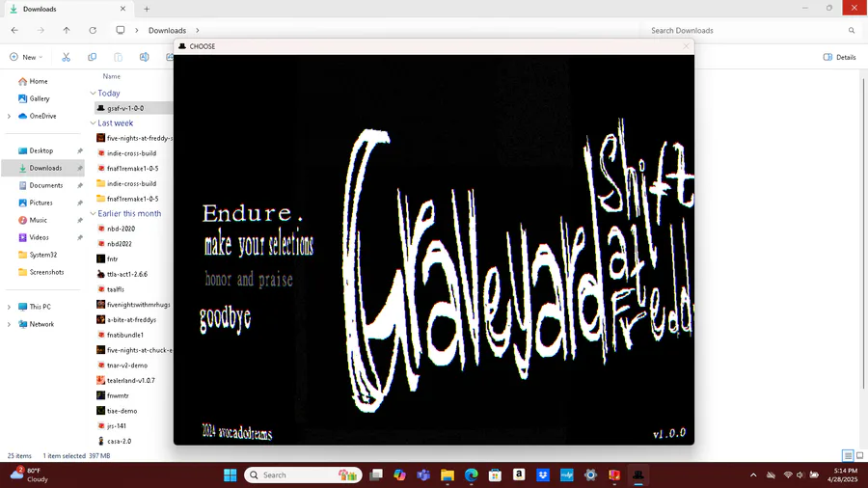Image resolution: width=868 pixels, height=488 pixels.
Task: Open Microsoft Edge from the taskbar
Action: (x=471, y=474)
